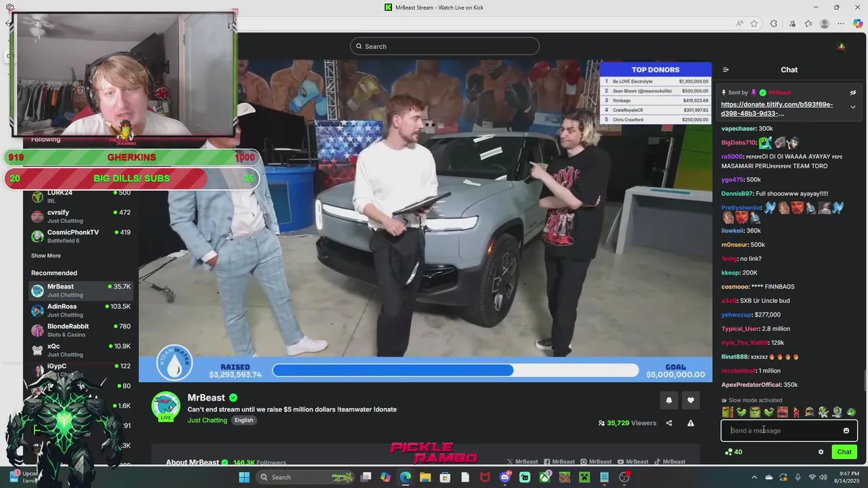Screen dimensions: 868x488
Task: Share the stream using the share icon
Action: pos(669,423)
